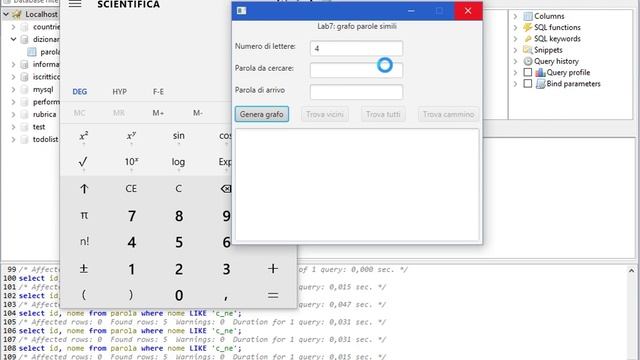
Task: Click the test database icon
Action: coord(24,127)
